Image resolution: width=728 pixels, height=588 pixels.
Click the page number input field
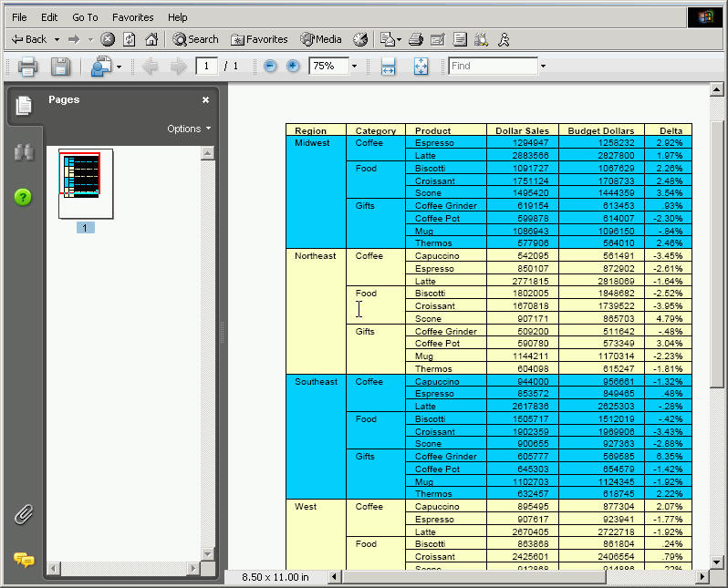pyautogui.click(x=206, y=66)
